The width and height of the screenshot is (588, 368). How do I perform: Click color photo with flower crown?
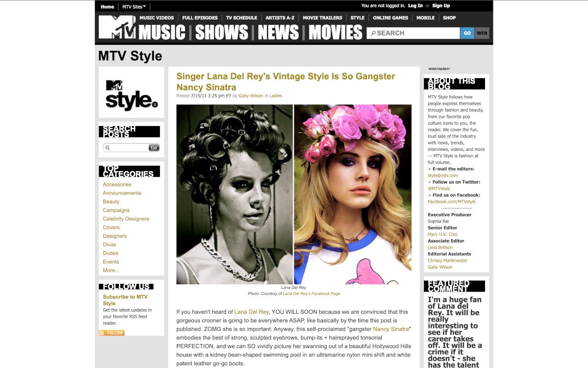click(x=353, y=194)
